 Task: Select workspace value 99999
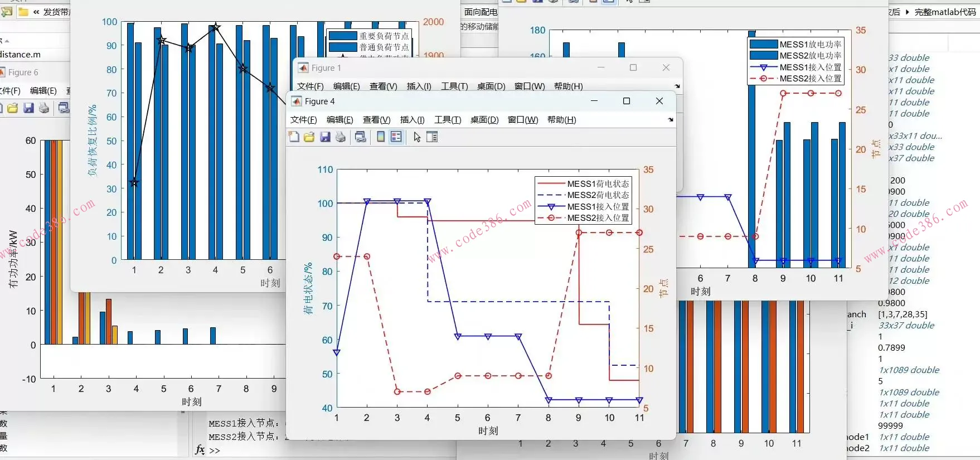[x=890, y=426]
